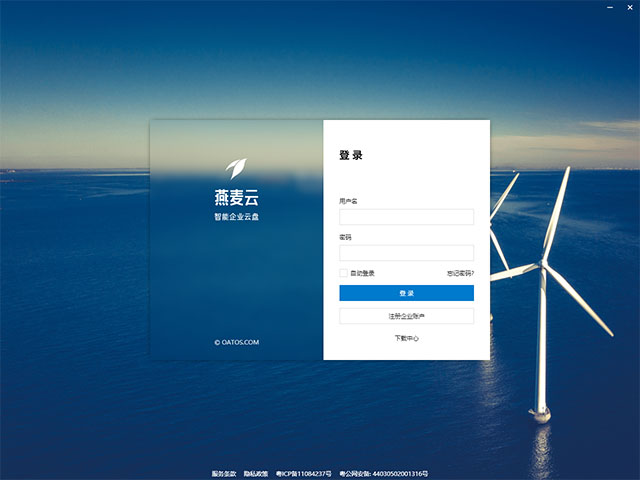Close the login window
This screenshot has width=640, height=480.
pos(630,7)
